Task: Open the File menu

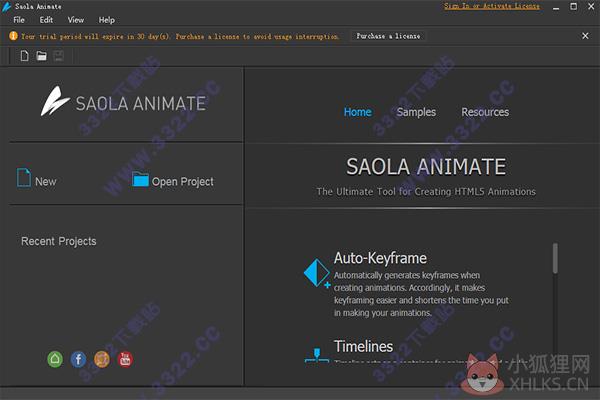Action: click(19, 20)
